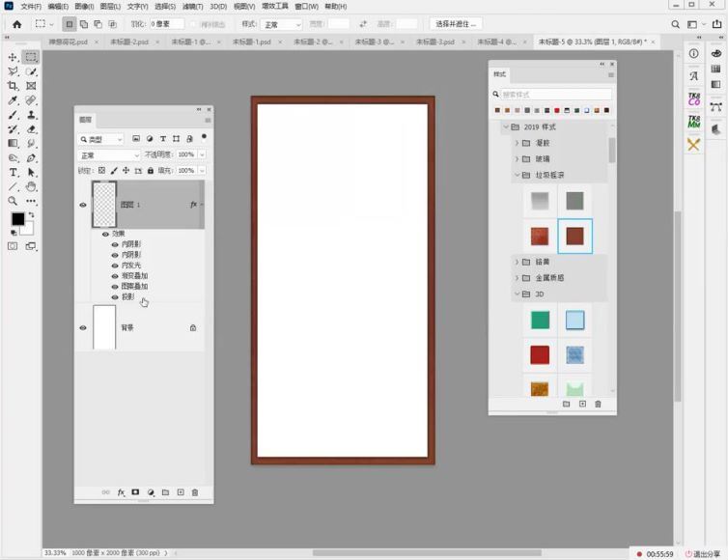Select the Layer 1 thumbnail
Image resolution: width=728 pixels, height=560 pixels.
pyautogui.click(x=104, y=205)
